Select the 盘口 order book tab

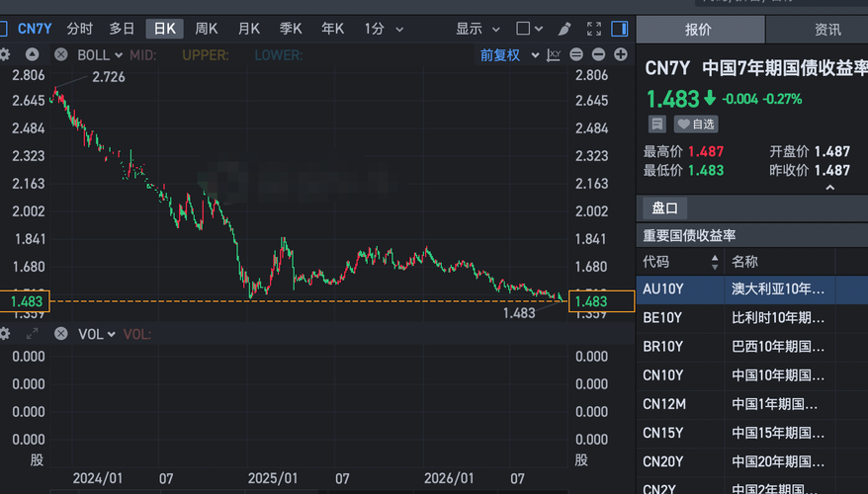point(664,208)
